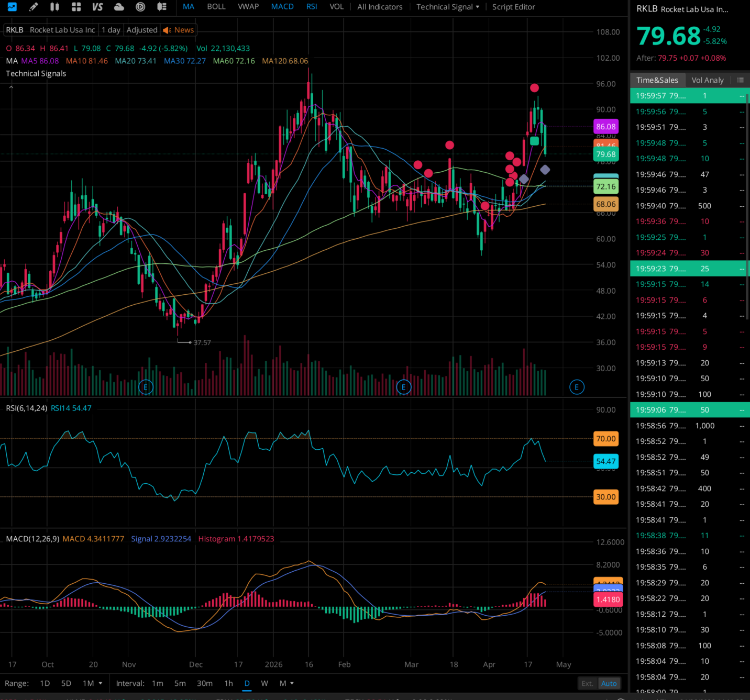Switch to the Vol Analy tab
The height and width of the screenshot is (700, 750).
(x=708, y=80)
